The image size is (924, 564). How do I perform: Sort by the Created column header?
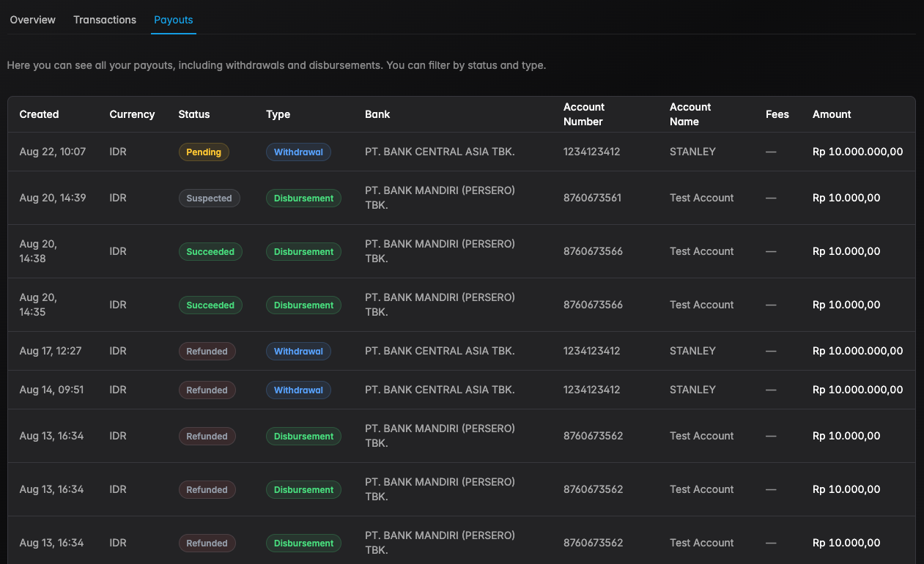[39, 114]
